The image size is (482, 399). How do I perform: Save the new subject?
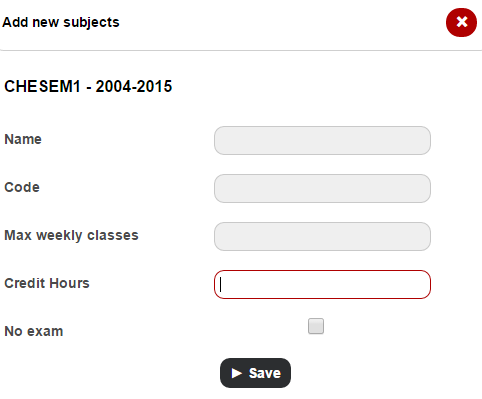pyautogui.click(x=255, y=373)
